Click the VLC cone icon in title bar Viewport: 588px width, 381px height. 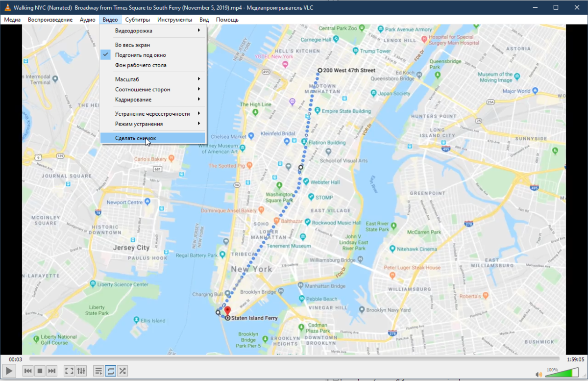coord(7,7)
